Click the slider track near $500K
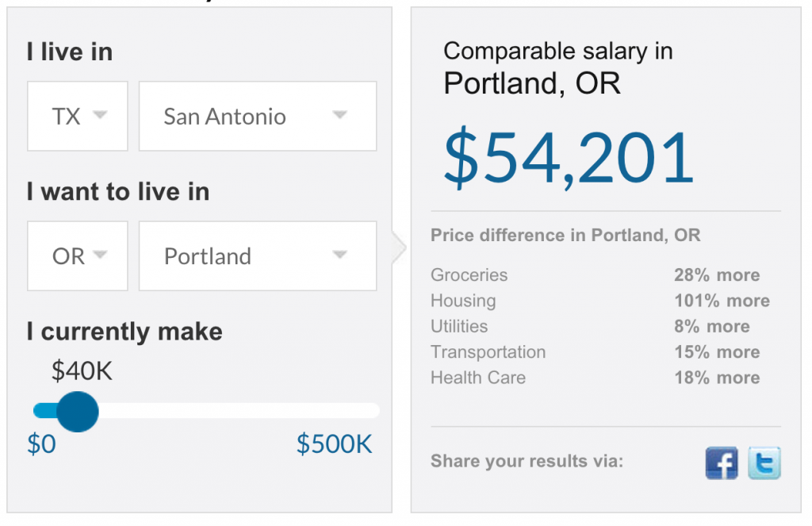The width and height of the screenshot is (812, 526). click(x=362, y=411)
